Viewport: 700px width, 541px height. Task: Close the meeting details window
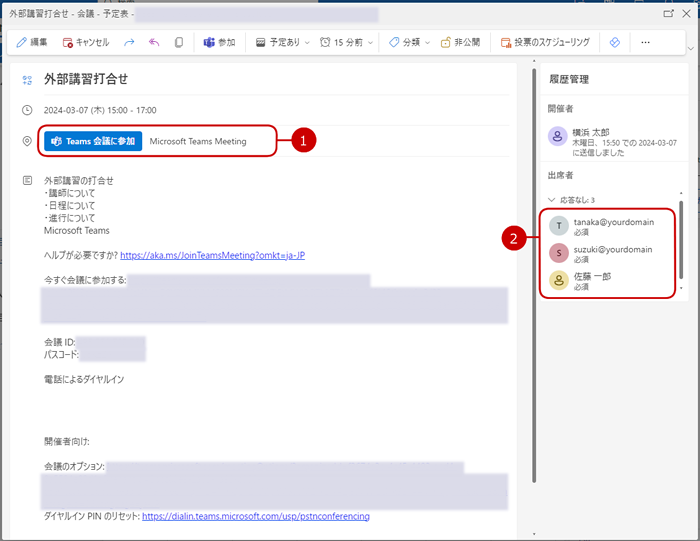point(687,14)
